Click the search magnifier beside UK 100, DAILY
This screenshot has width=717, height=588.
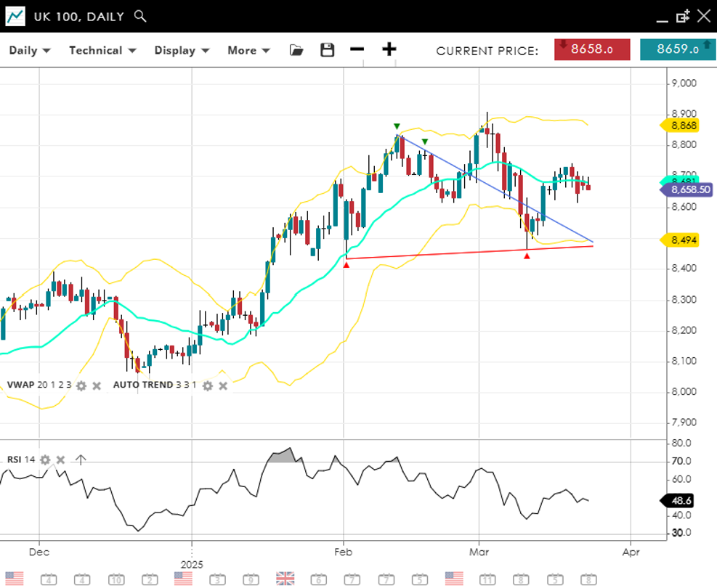141,16
